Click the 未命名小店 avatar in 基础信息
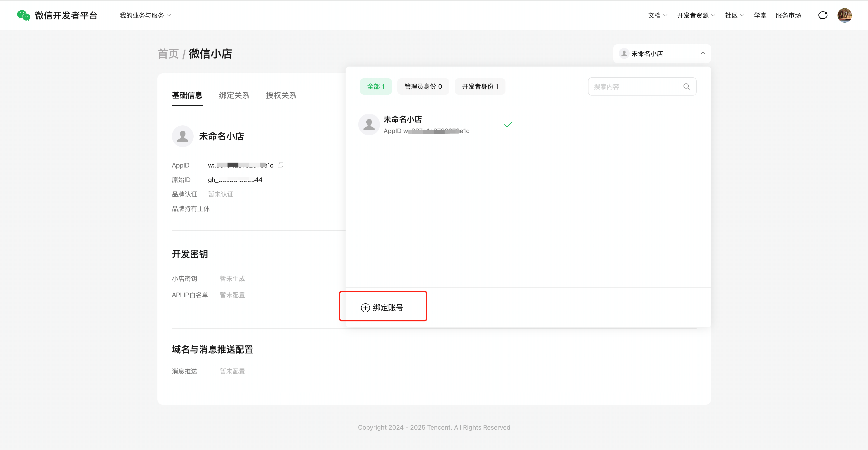Viewport: 868px width, 450px height. coord(183,136)
